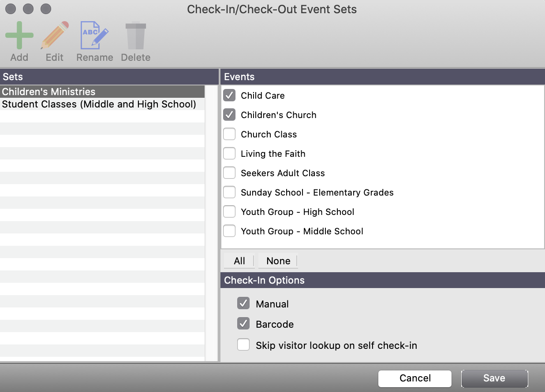Click the All button to select every event
The image size is (545, 392).
(239, 261)
